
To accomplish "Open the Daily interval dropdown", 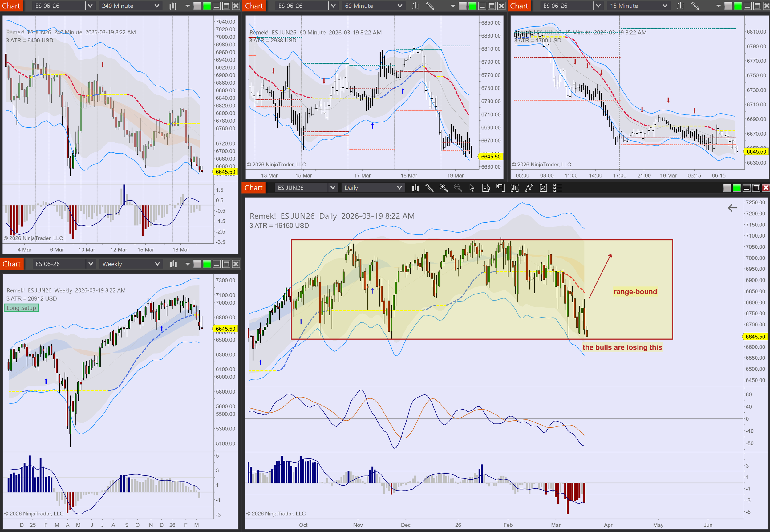I will (x=399, y=188).
